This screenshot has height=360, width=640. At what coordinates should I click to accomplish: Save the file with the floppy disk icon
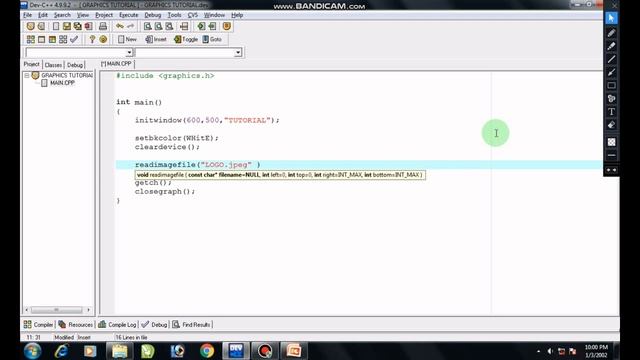tap(67, 27)
